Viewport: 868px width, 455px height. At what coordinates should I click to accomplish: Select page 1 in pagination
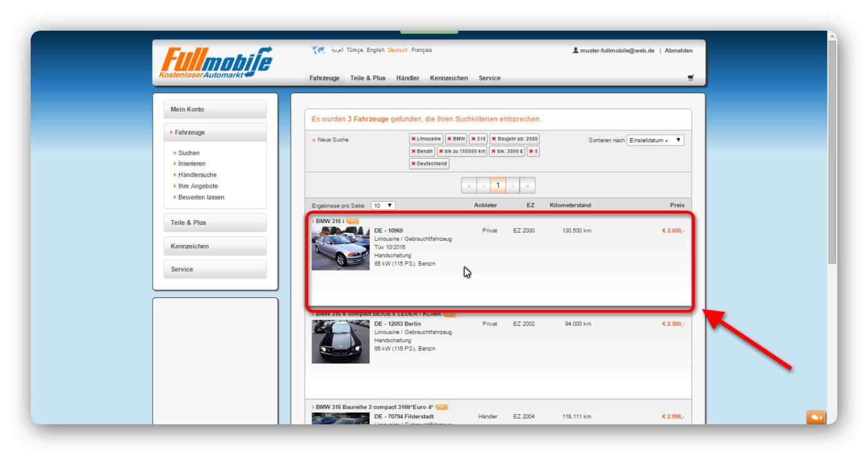[x=498, y=186]
